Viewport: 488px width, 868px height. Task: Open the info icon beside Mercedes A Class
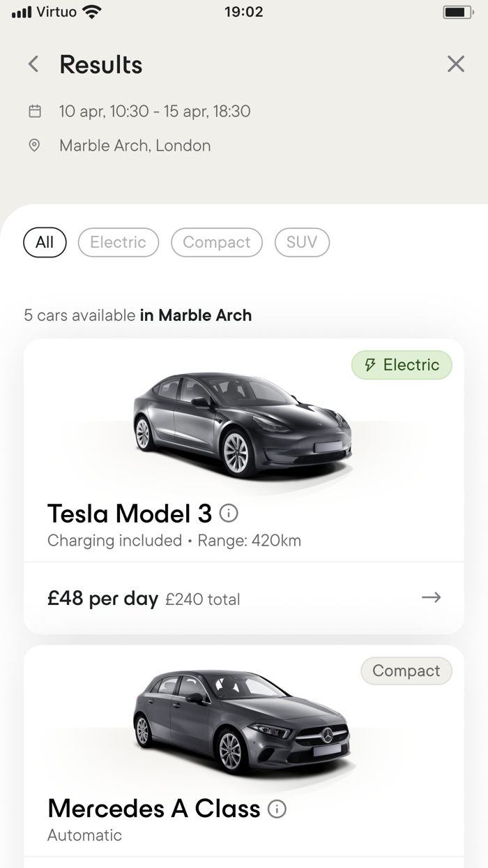(x=277, y=809)
